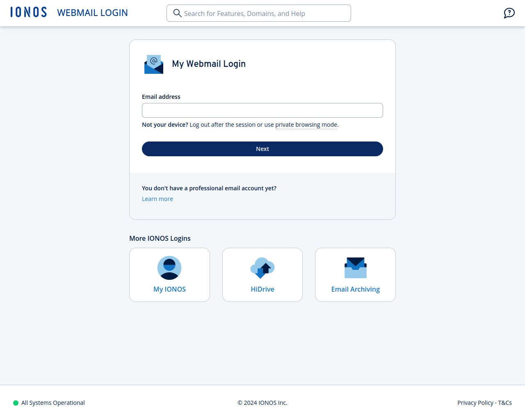Viewport: 525px width, 420px height.
Task: Focus the Search for Features field
Action: point(259,13)
